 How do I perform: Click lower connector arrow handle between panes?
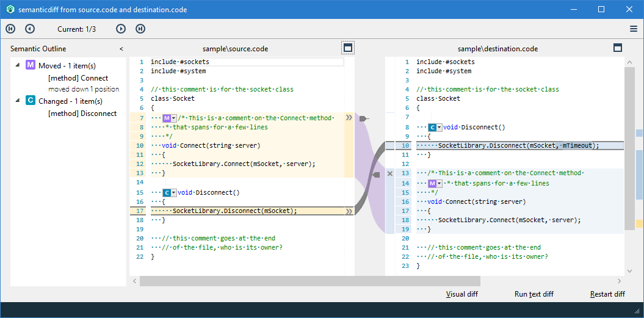376,175
